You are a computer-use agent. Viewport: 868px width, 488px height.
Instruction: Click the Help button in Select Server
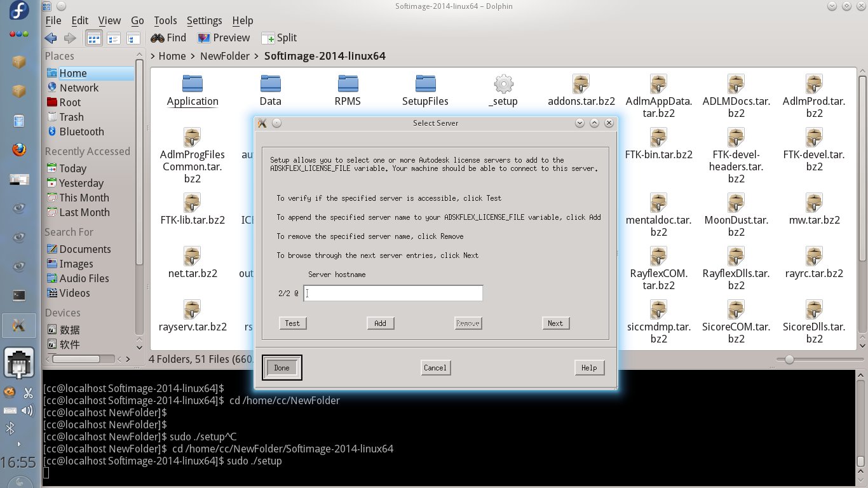coord(589,367)
